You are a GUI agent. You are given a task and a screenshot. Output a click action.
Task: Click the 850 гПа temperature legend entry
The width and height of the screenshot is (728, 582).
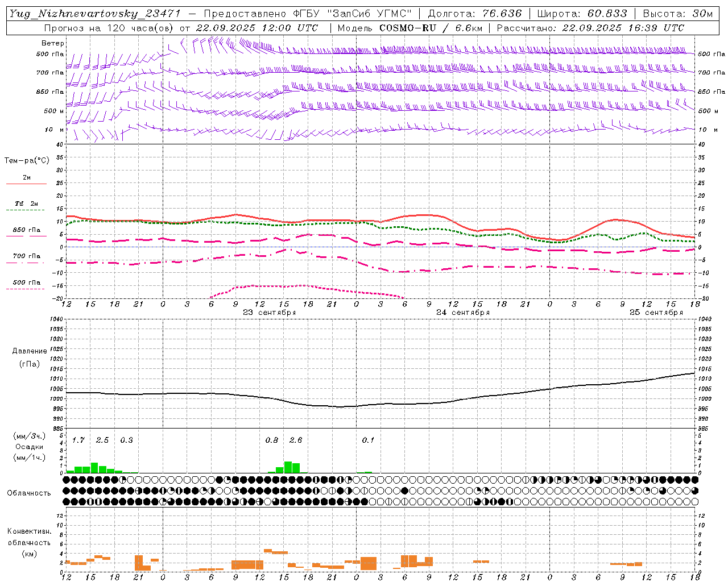pos(27,230)
